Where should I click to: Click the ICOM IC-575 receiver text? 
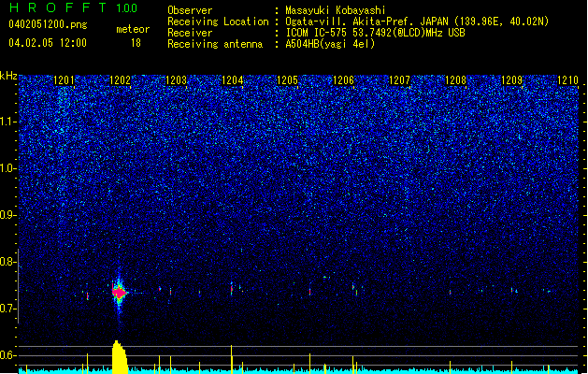(x=376, y=33)
